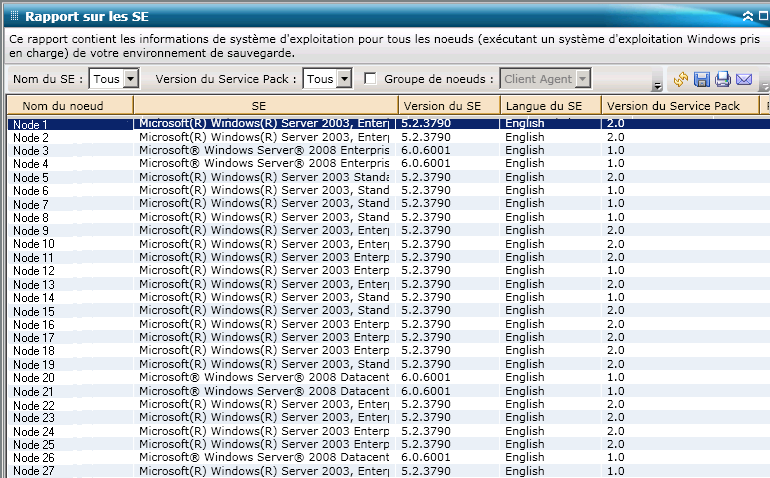Select the Node 23 row
This screenshot has height=478, width=770.
(x=388, y=418)
